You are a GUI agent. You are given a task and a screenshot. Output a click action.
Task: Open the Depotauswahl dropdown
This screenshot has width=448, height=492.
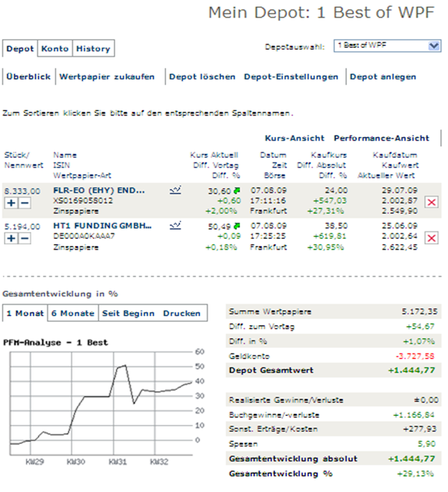click(435, 45)
